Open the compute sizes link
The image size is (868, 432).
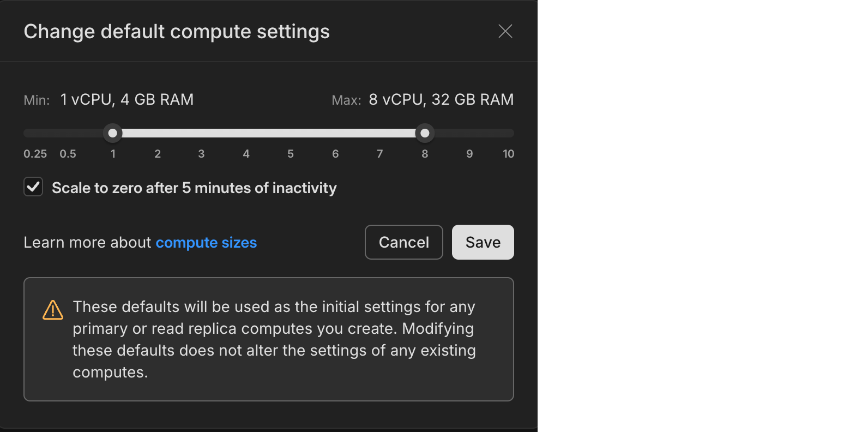click(206, 242)
